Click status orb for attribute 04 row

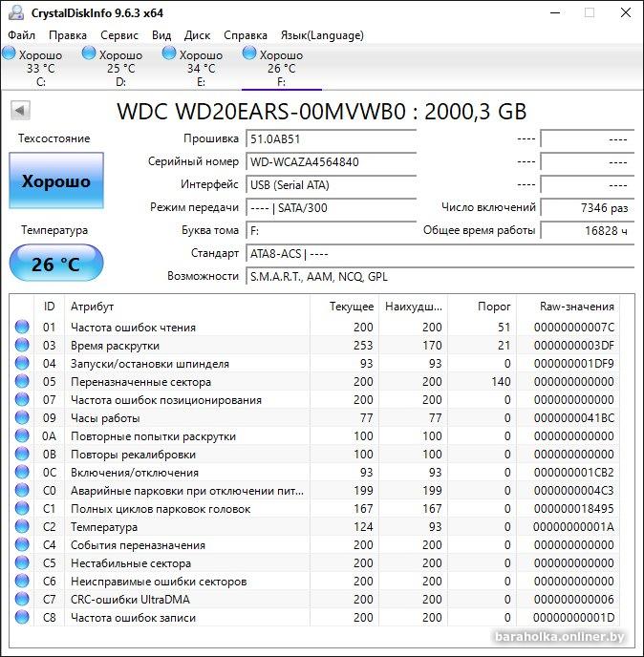tap(22, 363)
